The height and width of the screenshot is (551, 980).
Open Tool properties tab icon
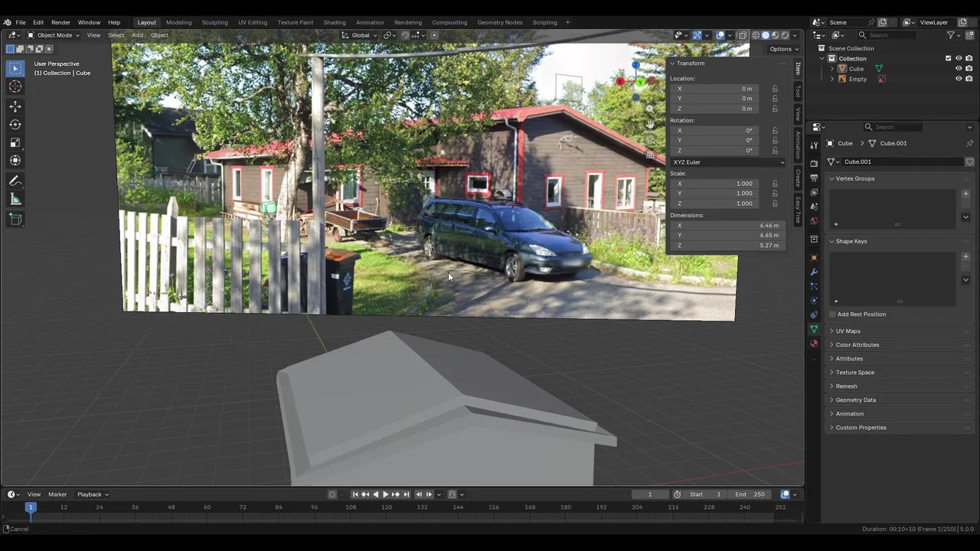point(814,145)
